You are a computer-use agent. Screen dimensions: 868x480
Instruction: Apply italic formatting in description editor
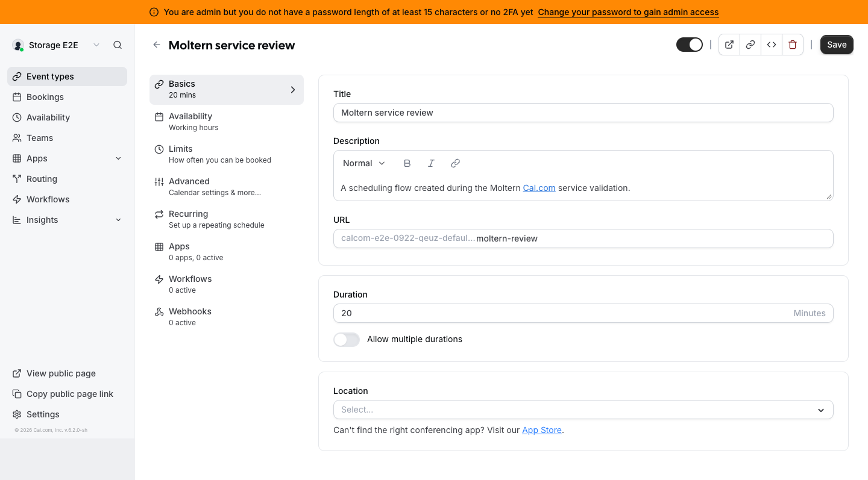pyautogui.click(x=432, y=163)
